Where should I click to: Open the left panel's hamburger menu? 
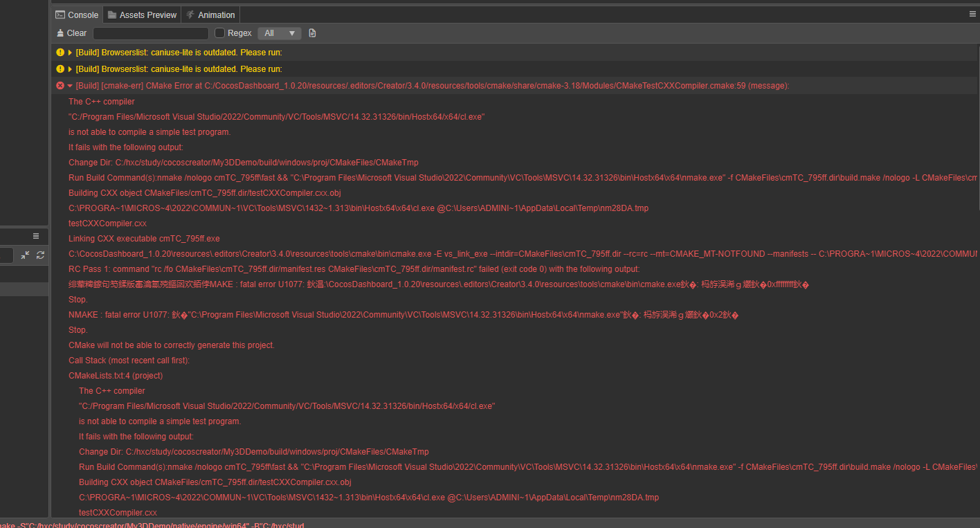(36, 236)
